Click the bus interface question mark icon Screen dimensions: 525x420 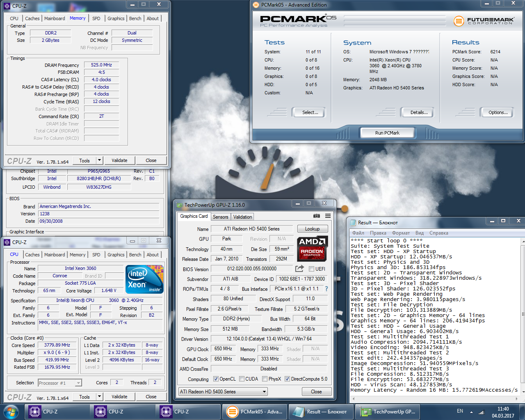click(326, 289)
